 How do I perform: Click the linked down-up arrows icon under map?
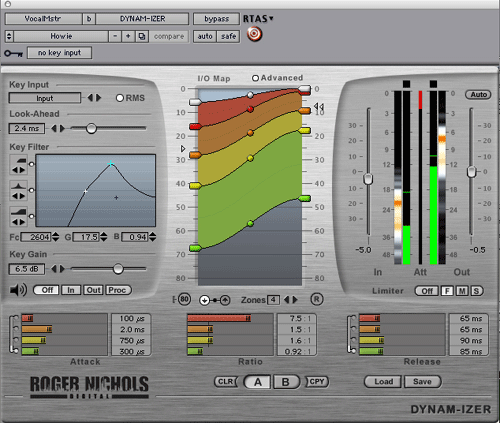click(215, 300)
